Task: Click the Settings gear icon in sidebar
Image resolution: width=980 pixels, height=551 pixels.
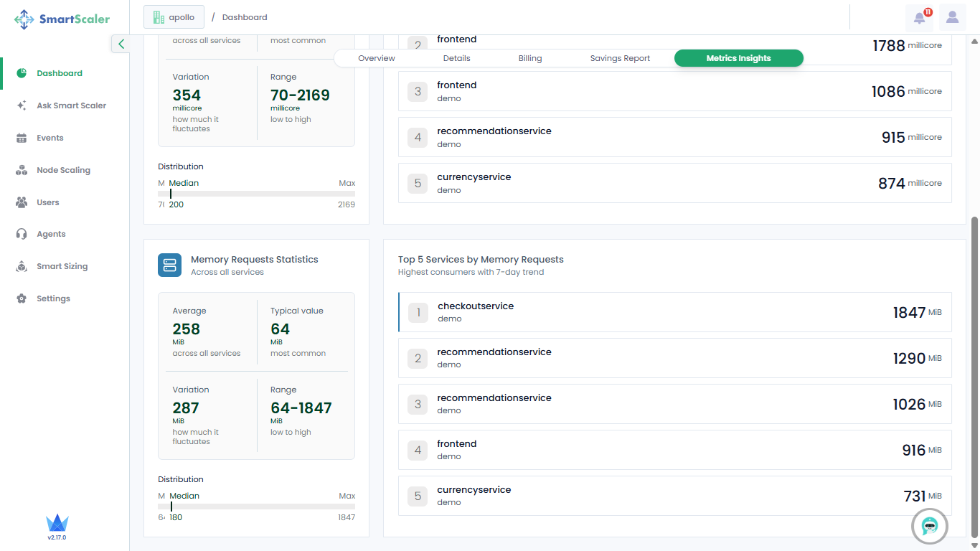Action: pyautogui.click(x=22, y=298)
